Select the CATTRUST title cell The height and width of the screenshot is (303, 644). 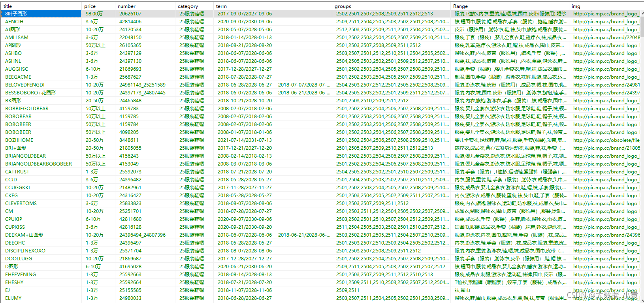click(41, 172)
